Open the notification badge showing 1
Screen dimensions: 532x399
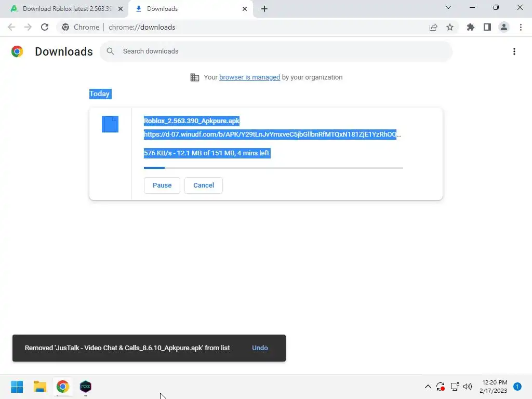point(517,387)
